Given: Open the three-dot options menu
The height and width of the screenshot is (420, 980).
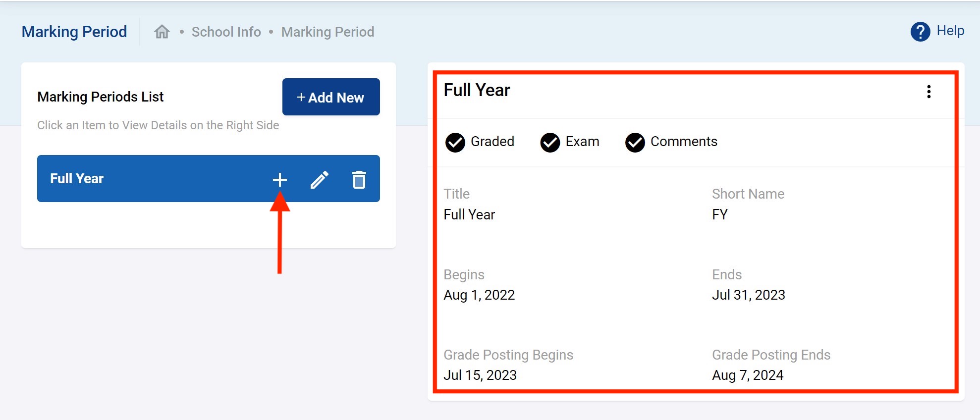Looking at the screenshot, I should [x=929, y=92].
